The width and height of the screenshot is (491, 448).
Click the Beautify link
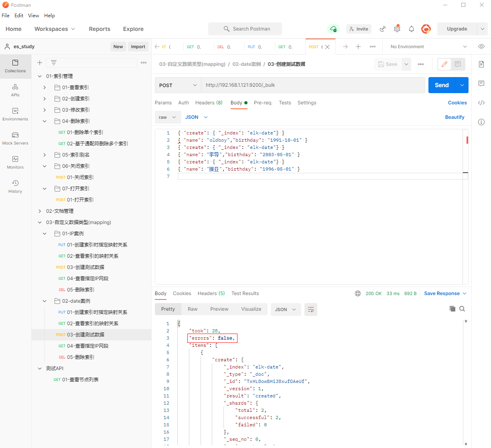454,117
